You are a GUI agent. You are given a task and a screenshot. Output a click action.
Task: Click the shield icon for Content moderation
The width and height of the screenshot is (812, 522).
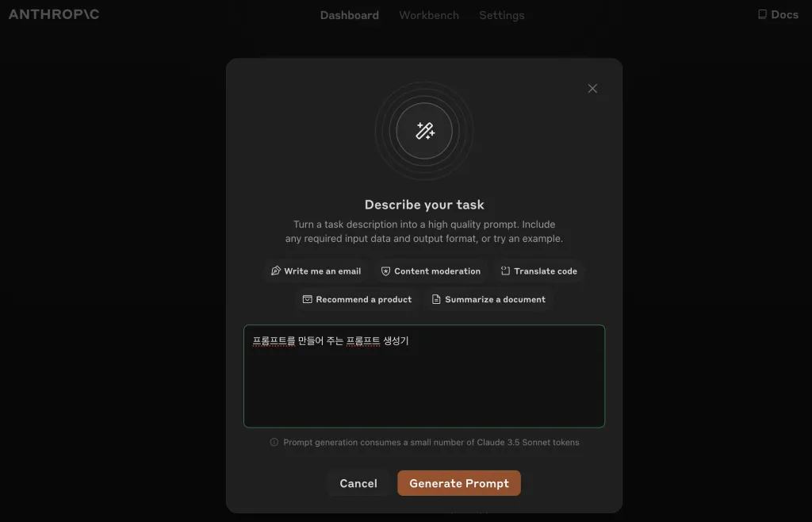(x=385, y=271)
